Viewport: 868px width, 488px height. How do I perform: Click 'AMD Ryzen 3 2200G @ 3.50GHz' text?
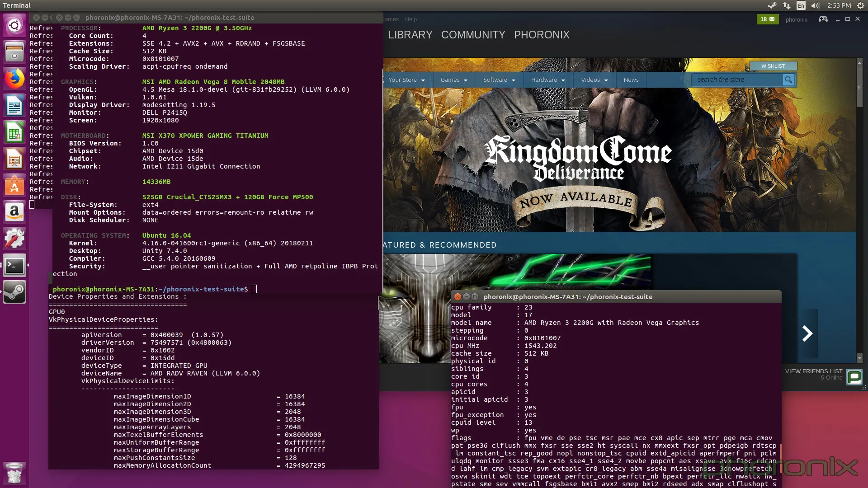(x=197, y=28)
